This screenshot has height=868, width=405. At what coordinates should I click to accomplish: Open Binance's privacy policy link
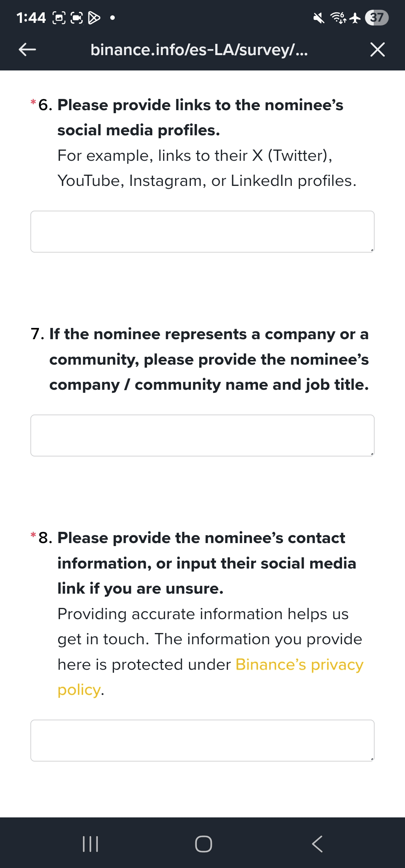(x=299, y=664)
